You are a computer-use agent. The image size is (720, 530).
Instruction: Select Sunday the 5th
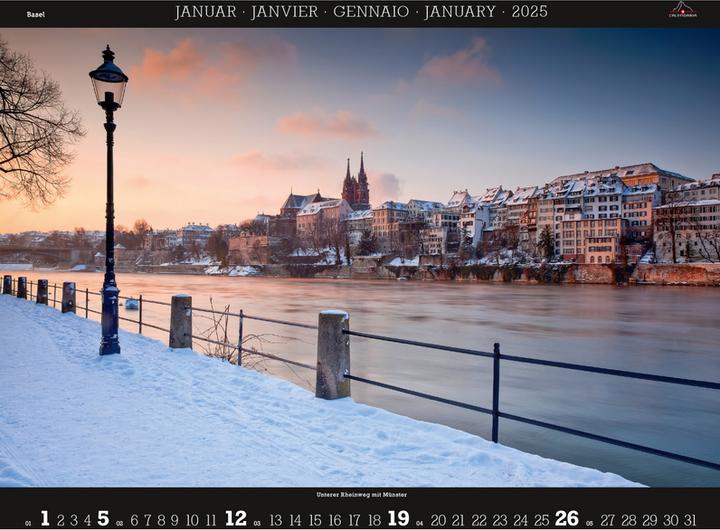pyautogui.click(x=103, y=519)
